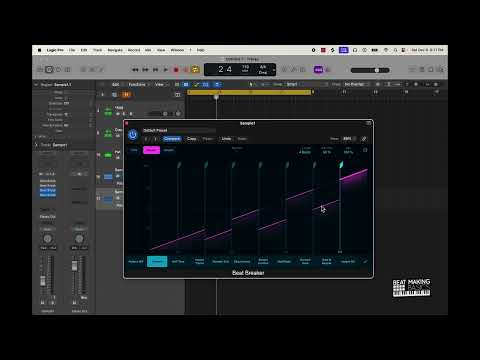Viewport: 480px width, 360px height.
Task: Open the Navigate menu
Action: click(115, 50)
